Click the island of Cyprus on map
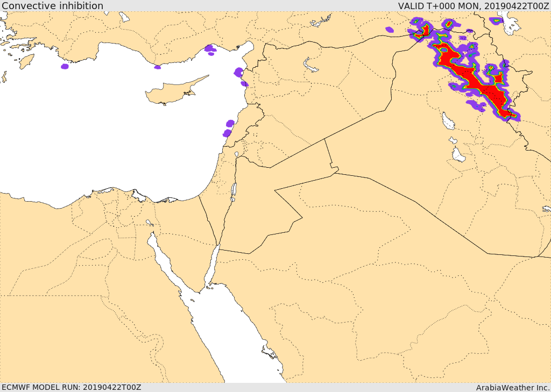This screenshot has height=392, width=551. point(172,92)
